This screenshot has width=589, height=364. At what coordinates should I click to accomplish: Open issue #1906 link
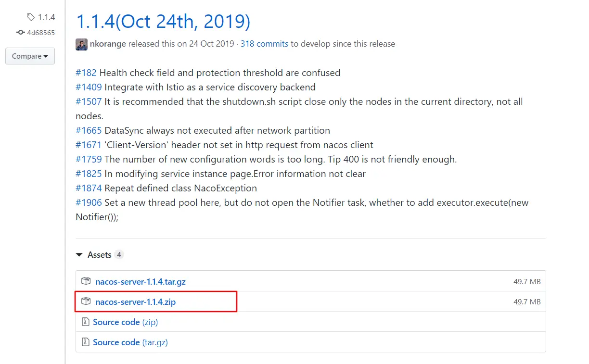[89, 202]
